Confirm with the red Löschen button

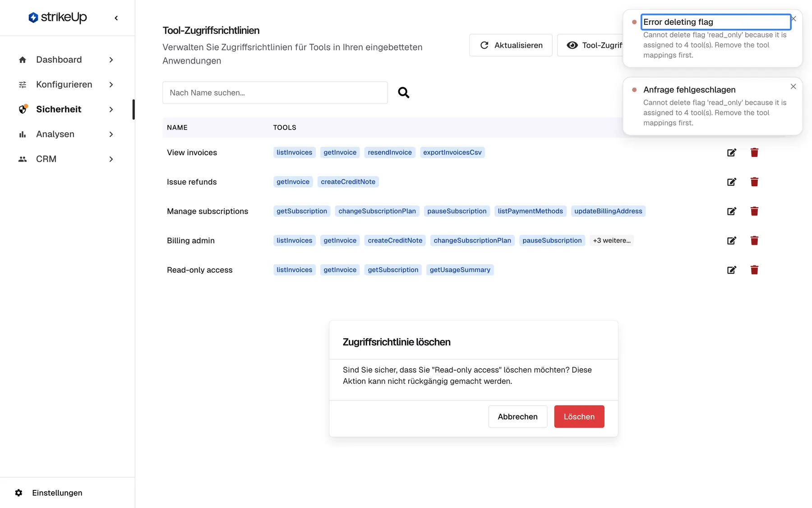pyautogui.click(x=579, y=417)
